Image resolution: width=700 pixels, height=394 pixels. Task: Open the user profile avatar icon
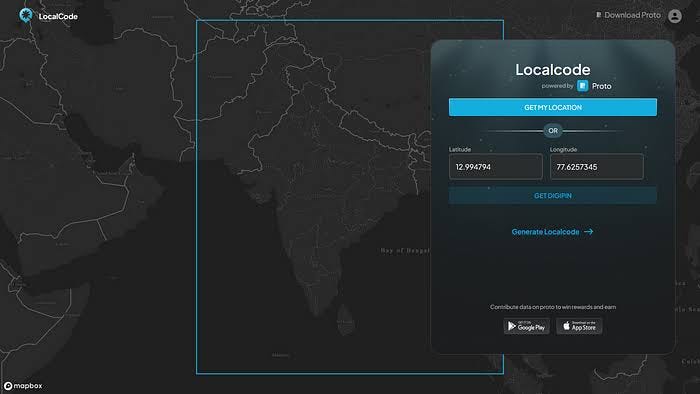pyautogui.click(x=675, y=16)
